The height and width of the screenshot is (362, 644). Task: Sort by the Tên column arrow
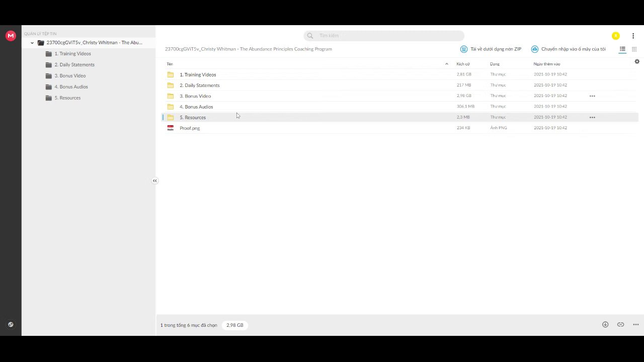click(x=446, y=64)
